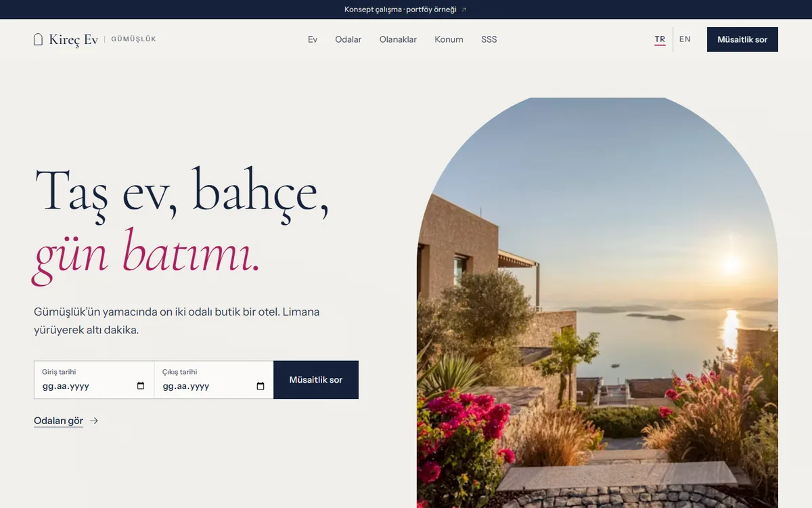Submit dates with the hero Müsaitlik sor button
Screen dimensions: 812x508
click(x=316, y=380)
